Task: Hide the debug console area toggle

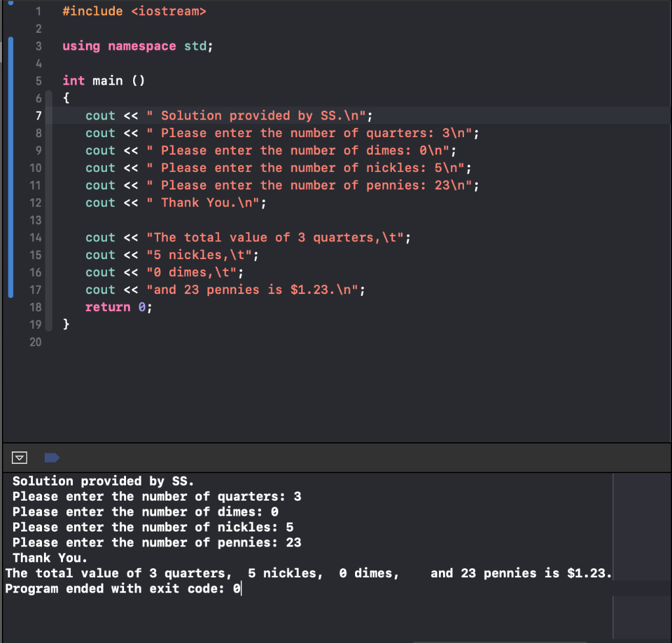Action: click(x=19, y=457)
